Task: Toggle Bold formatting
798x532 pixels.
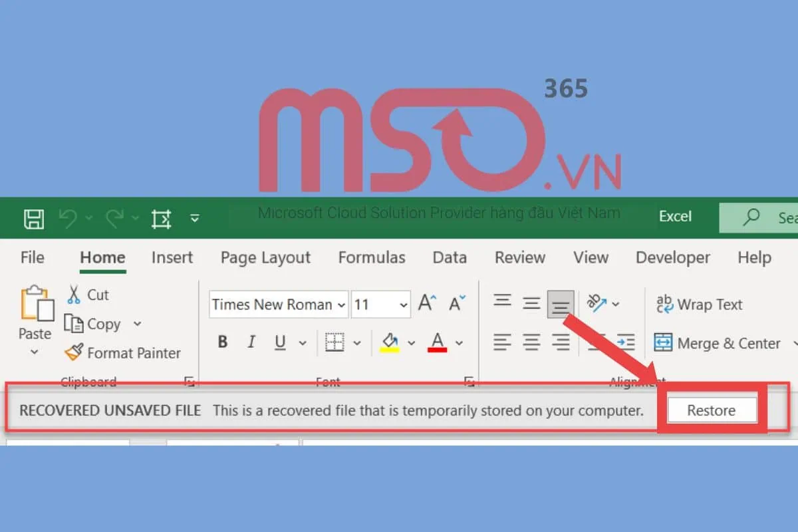Action: point(223,342)
